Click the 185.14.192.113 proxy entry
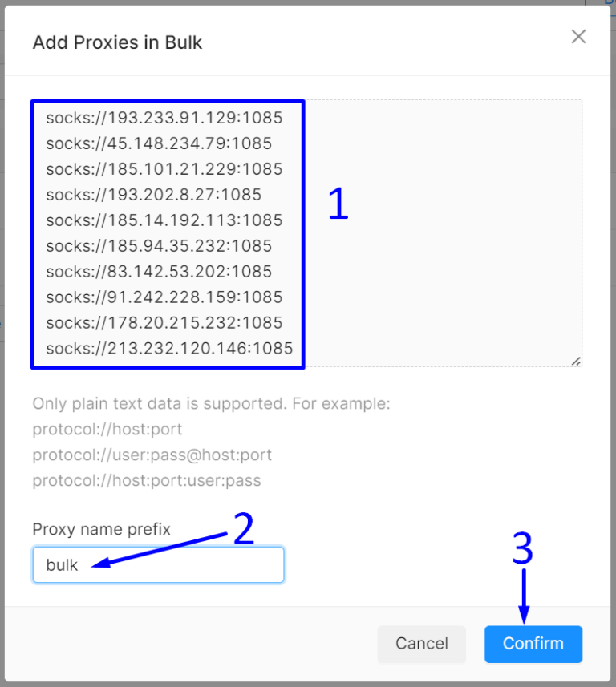 [164, 220]
